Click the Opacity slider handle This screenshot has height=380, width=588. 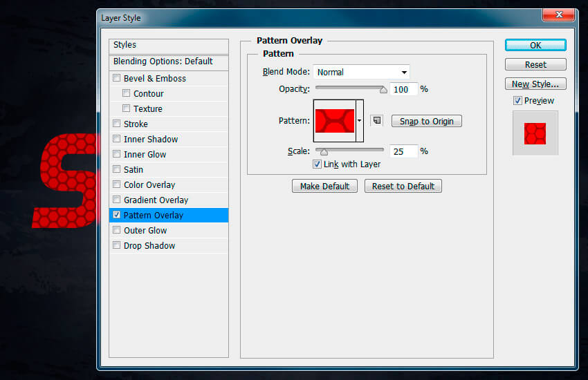pos(383,90)
